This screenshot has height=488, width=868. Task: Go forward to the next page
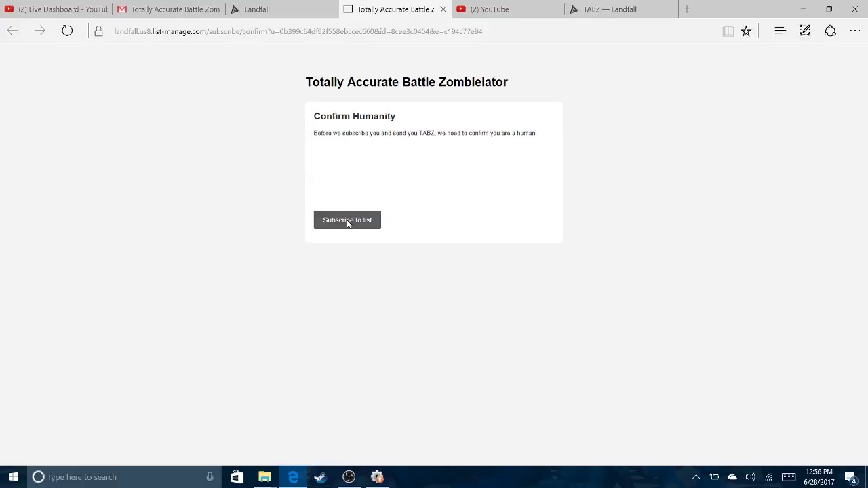click(39, 30)
